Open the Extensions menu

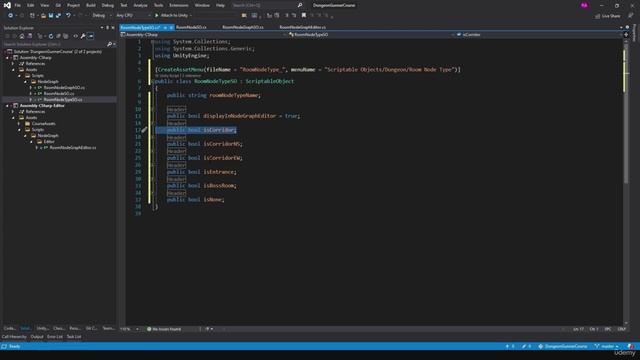tap(179, 5)
